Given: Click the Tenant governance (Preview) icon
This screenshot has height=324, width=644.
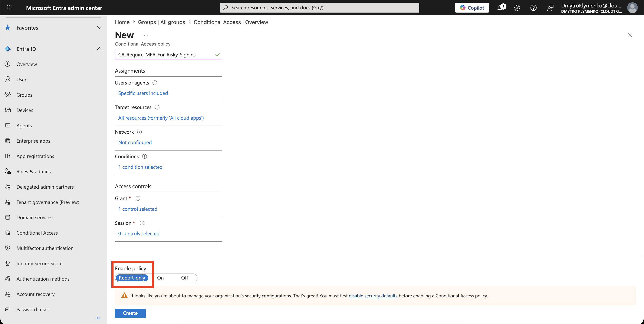Looking at the screenshot, I should 8,202.
